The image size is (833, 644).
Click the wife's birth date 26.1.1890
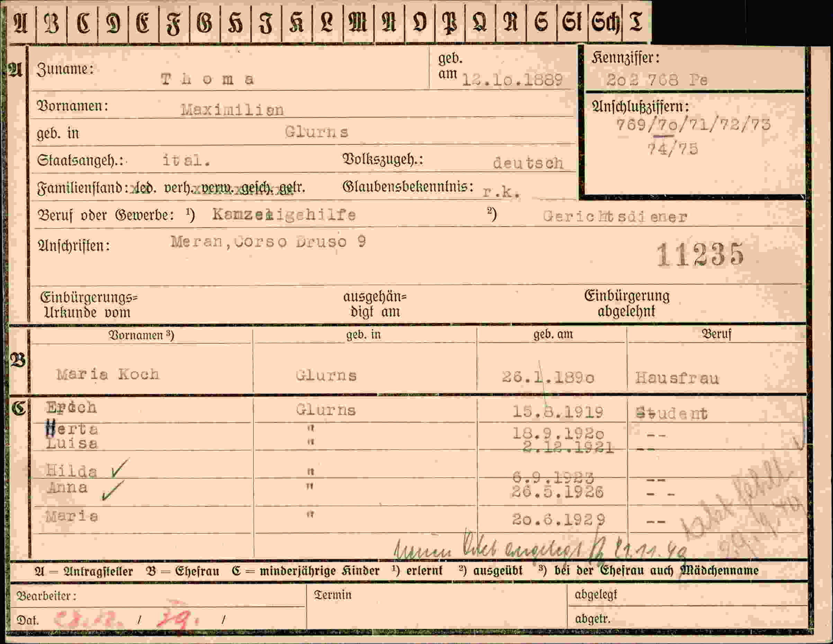548,377
